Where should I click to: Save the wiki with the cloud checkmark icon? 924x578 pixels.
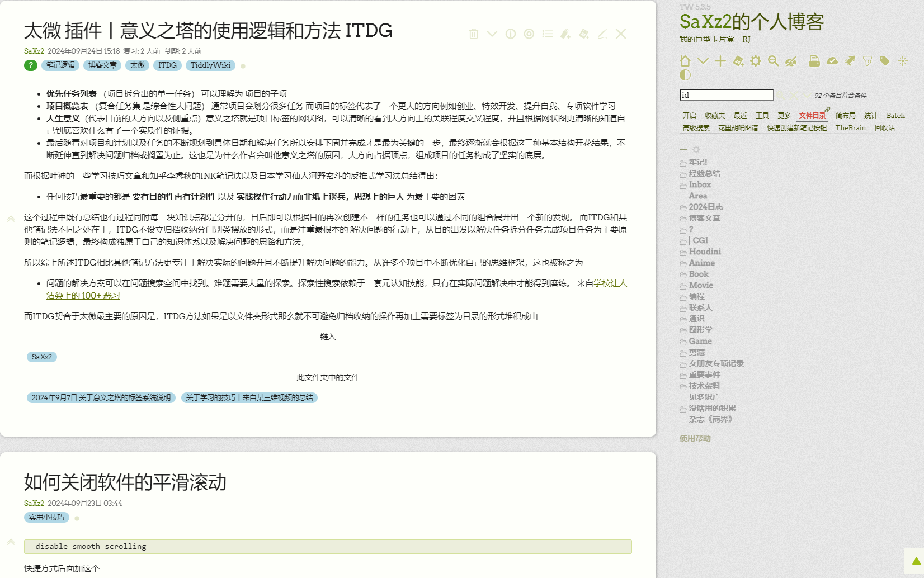pyautogui.click(x=832, y=61)
